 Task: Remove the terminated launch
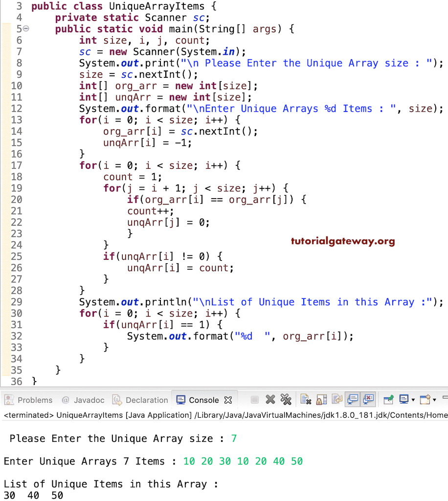click(x=270, y=400)
